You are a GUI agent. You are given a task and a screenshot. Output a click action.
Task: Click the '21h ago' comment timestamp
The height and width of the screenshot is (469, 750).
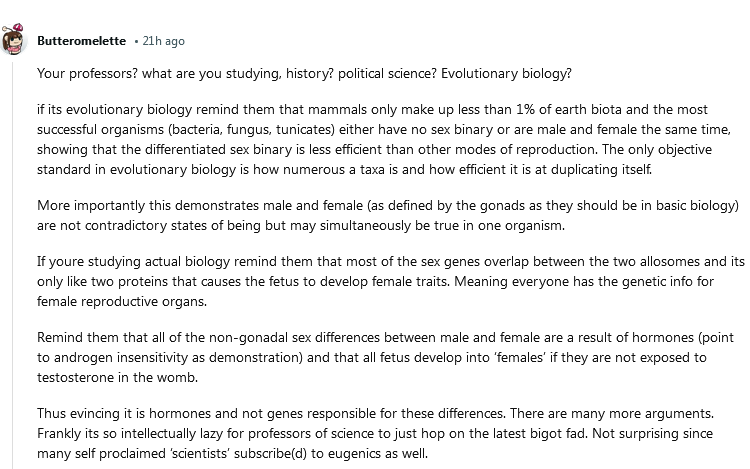point(164,41)
